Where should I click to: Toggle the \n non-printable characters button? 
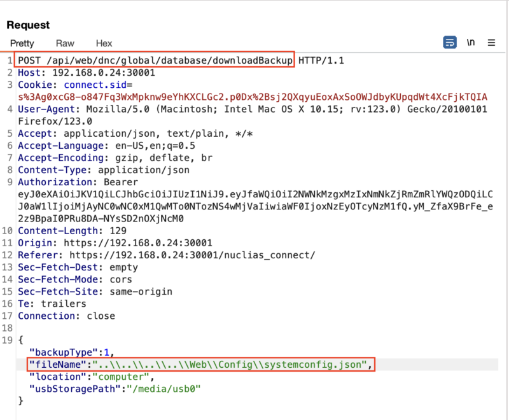[471, 43]
